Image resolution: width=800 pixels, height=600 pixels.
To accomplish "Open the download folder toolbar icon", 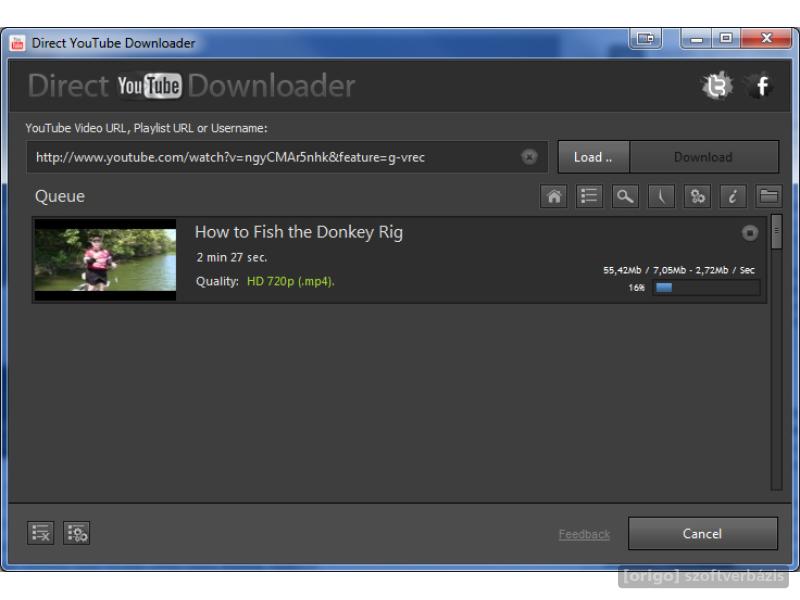I will point(768,196).
